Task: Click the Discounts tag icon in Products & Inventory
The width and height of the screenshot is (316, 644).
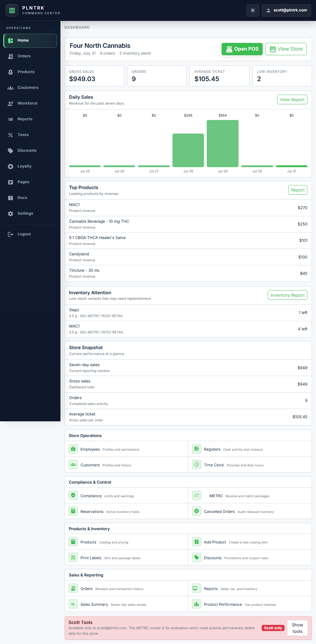Action: 197,558
